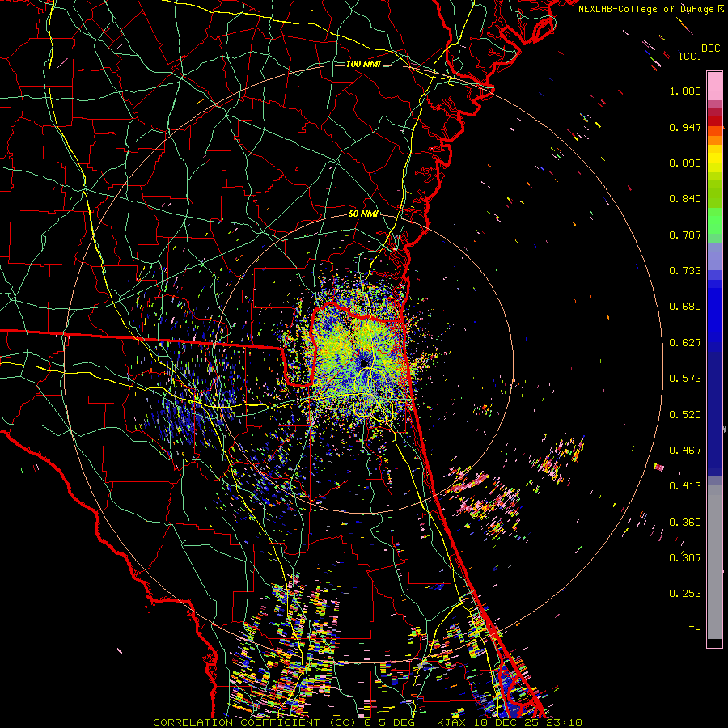728x728 pixels.
Task: Select the 0.520 scale value
Action: coord(685,415)
